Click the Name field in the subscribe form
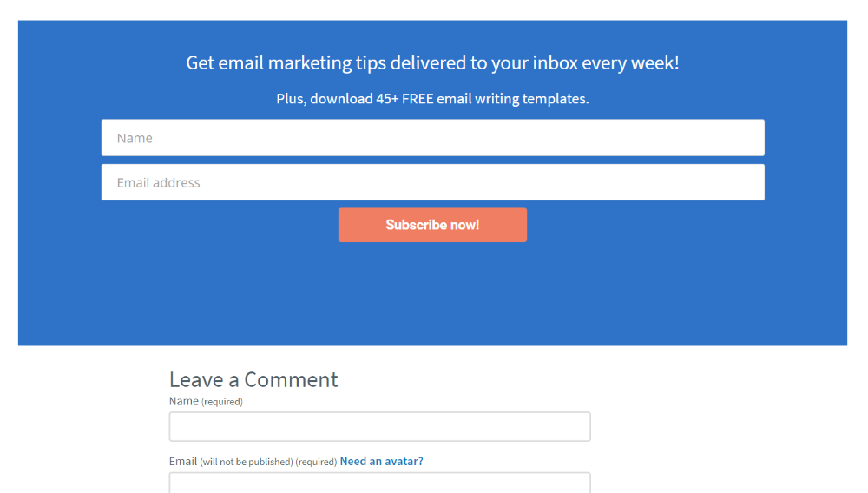The image size is (868, 493). click(x=432, y=138)
